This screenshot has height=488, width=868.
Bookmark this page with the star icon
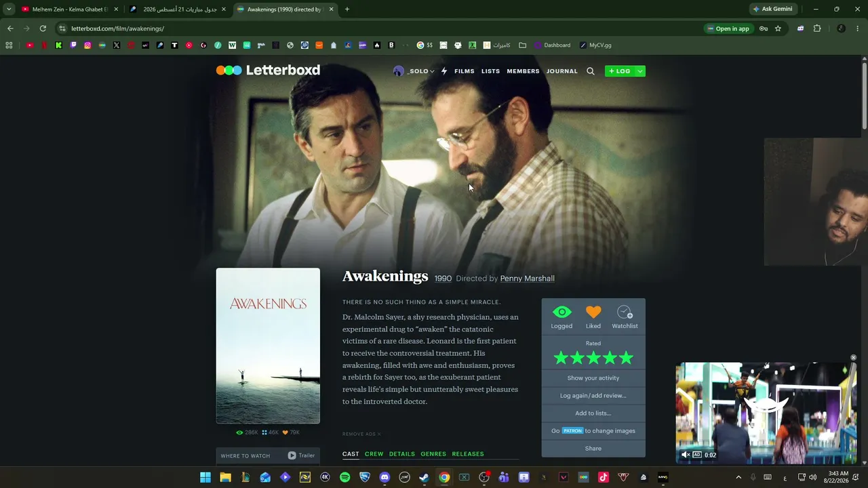778,28
